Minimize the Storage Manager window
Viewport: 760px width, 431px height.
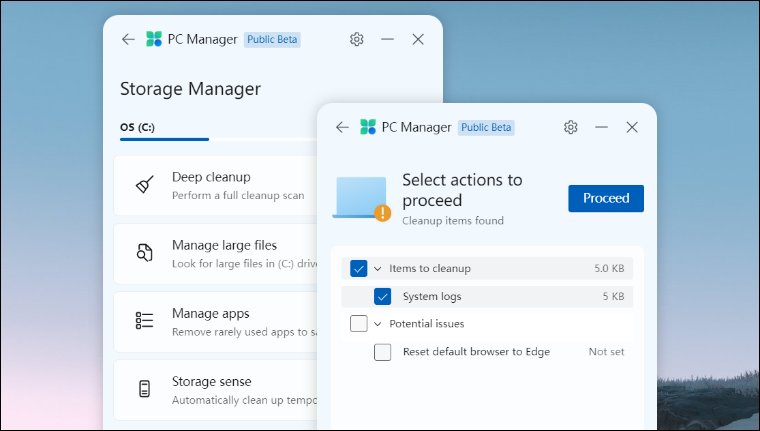coord(387,39)
